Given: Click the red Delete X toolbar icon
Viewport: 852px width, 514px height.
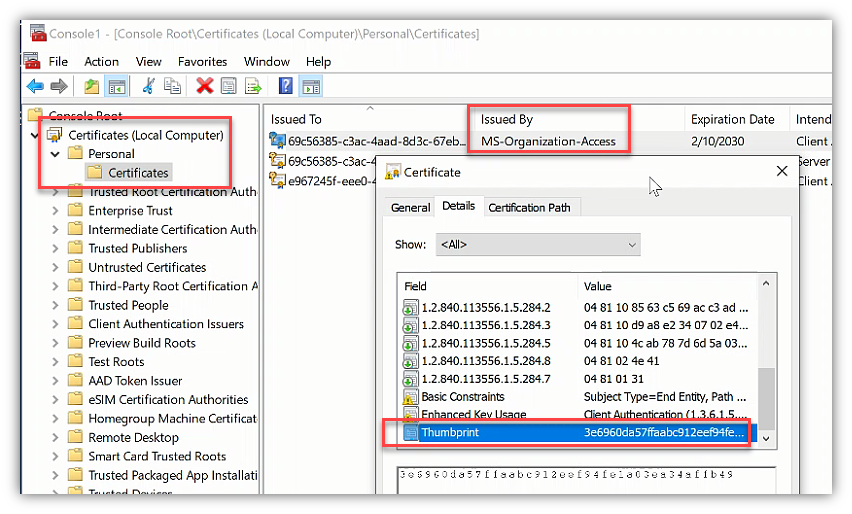Looking at the screenshot, I should [x=204, y=86].
